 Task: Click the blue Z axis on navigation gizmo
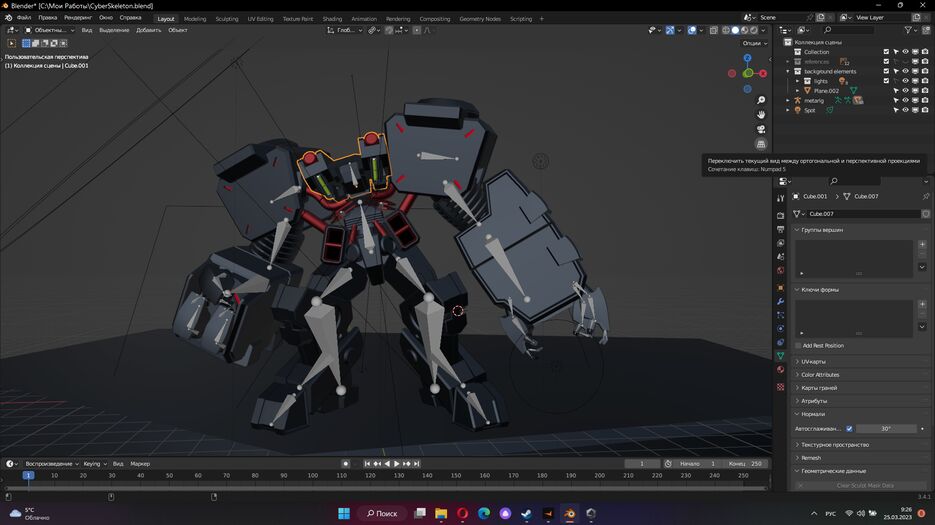pos(748,58)
